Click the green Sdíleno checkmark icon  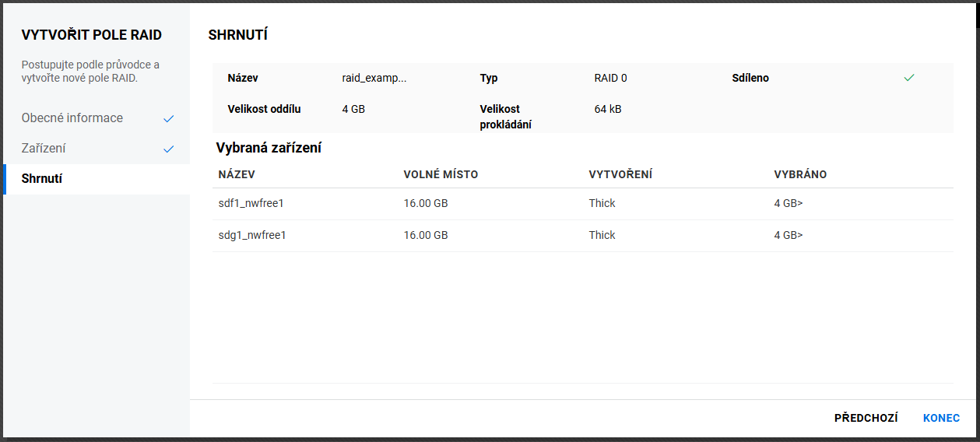908,78
